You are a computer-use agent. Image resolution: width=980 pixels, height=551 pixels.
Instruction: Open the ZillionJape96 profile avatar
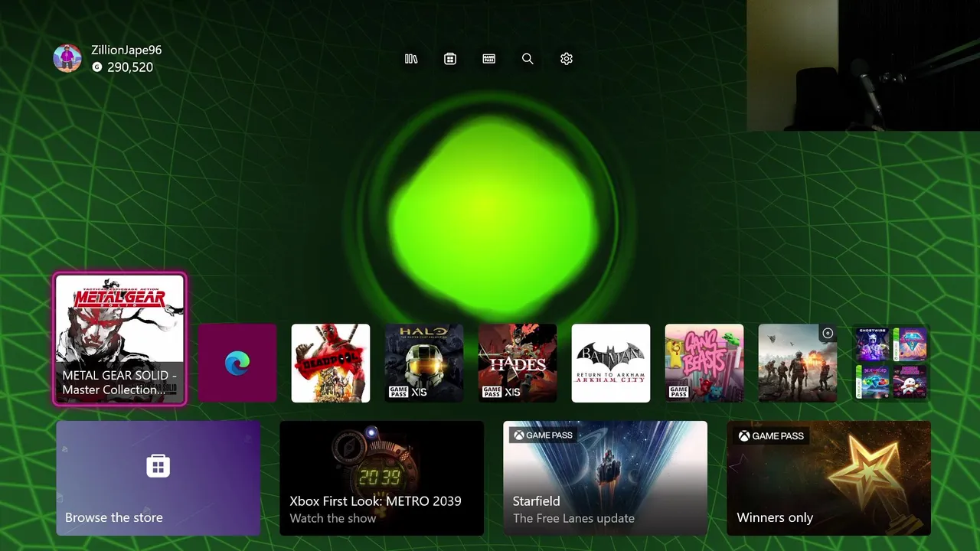point(67,58)
